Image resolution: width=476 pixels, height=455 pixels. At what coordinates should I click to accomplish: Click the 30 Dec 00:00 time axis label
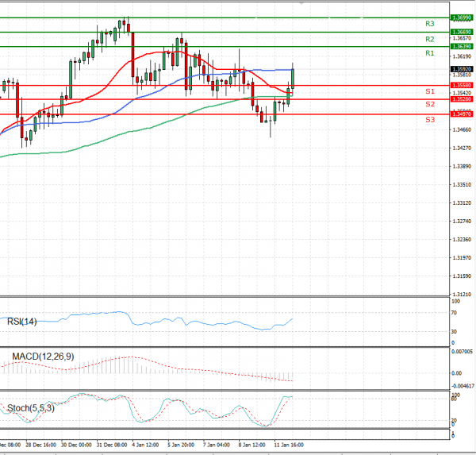(77, 445)
